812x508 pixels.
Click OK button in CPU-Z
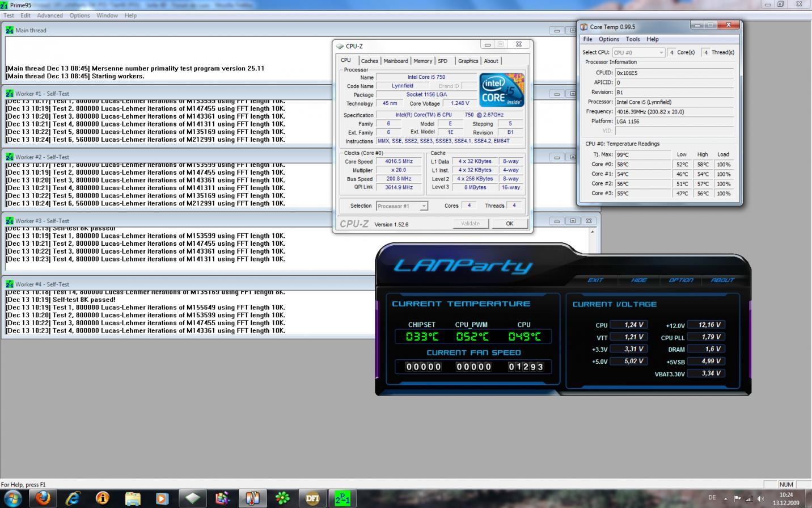point(509,224)
